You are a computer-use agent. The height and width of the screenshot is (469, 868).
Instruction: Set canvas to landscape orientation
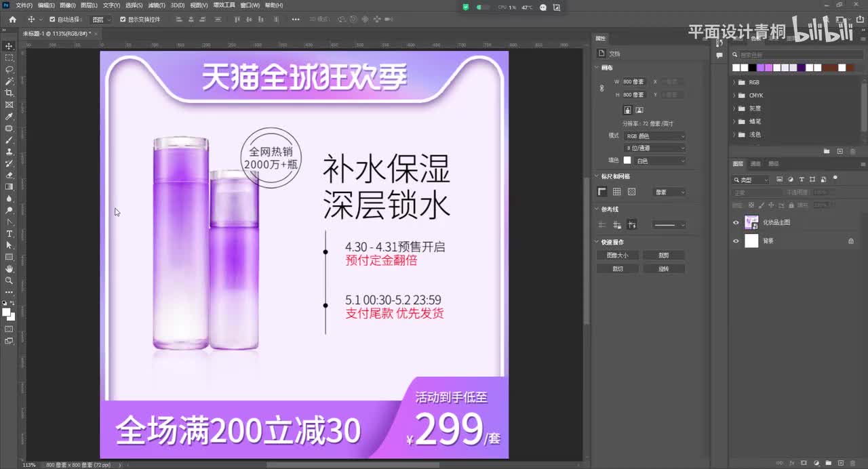[x=639, y=110]
